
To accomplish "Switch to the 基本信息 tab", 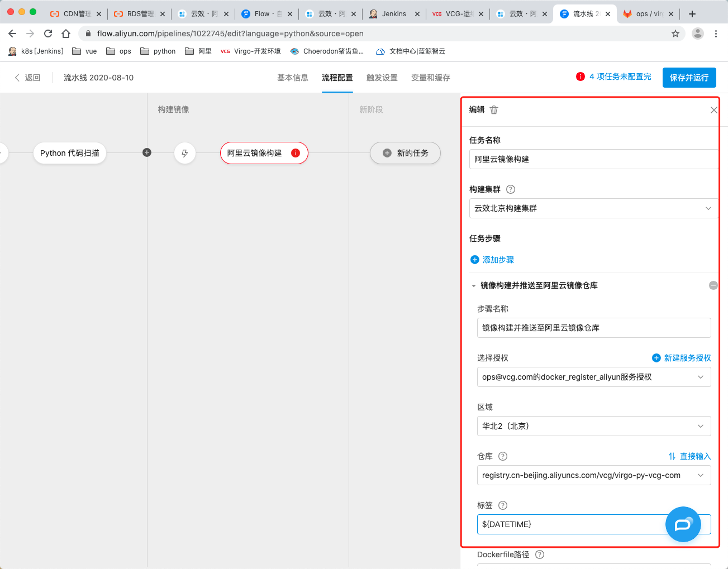I will tap(293, 78).
